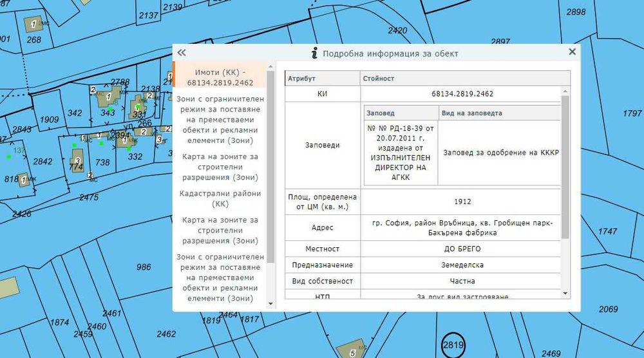
Task: Click the Заповеди attribute label
Action: tap(323, 145)
